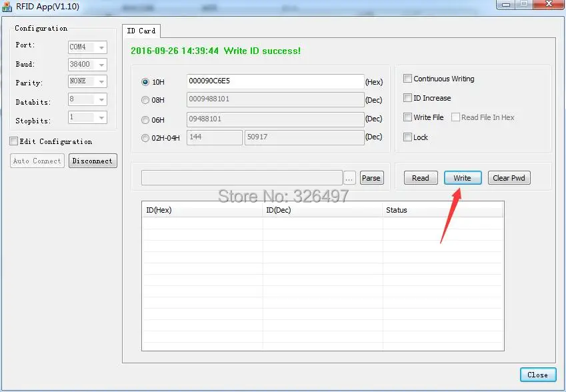Click the field containing 144

(x=215, y=137)
